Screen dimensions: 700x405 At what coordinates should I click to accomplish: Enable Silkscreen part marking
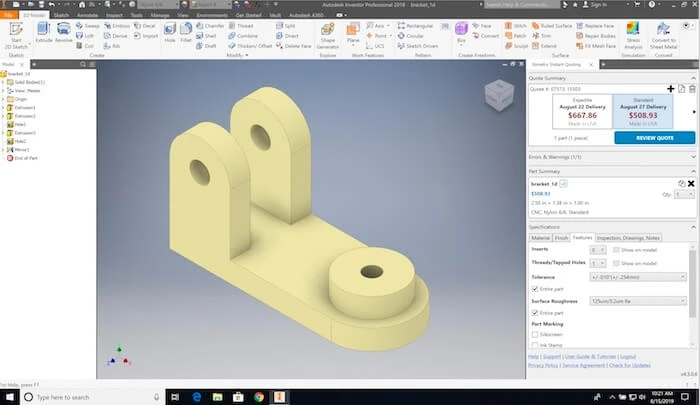tap(535, 334)
